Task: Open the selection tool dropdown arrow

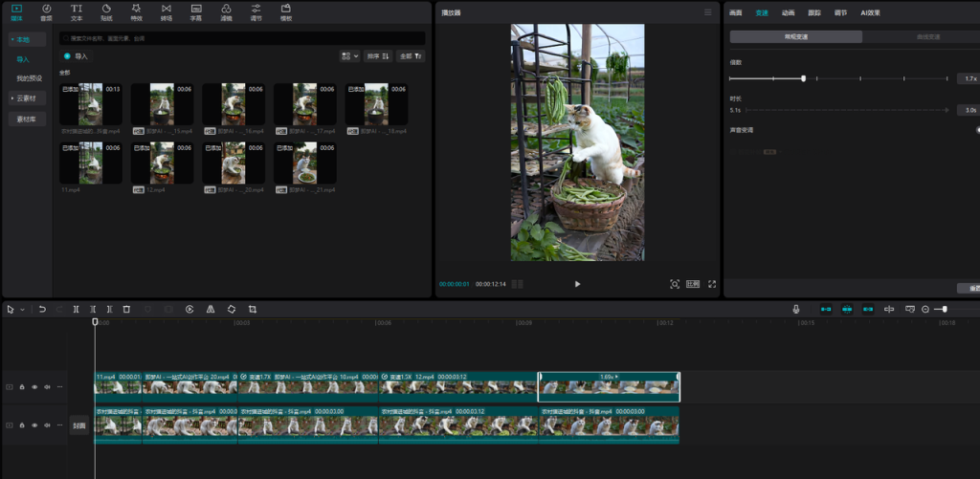Action: coord(23,309)
